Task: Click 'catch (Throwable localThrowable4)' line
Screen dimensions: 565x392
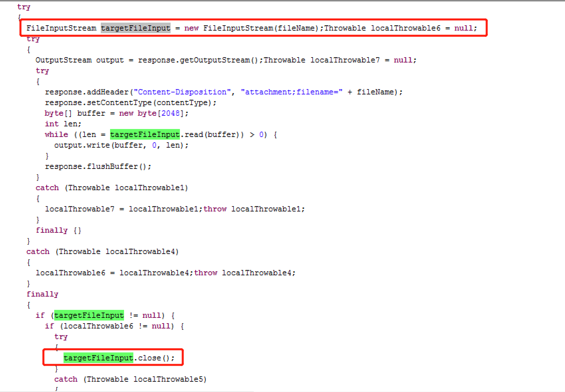Action: [x=102, y=252]
